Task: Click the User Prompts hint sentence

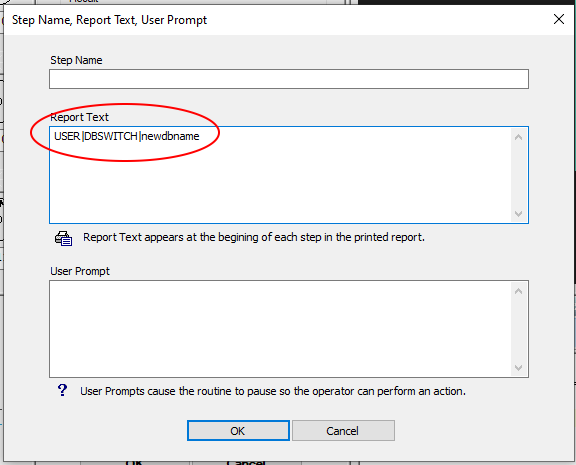Action: click(273, 391)
